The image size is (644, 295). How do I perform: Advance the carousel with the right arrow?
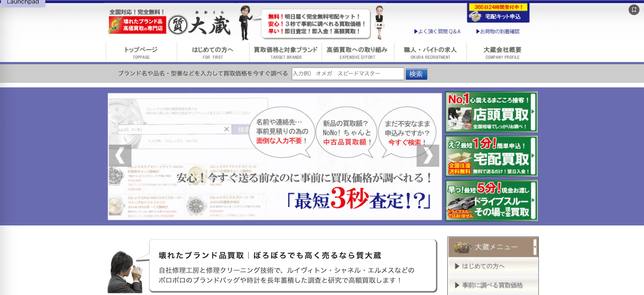click(428, 155)
